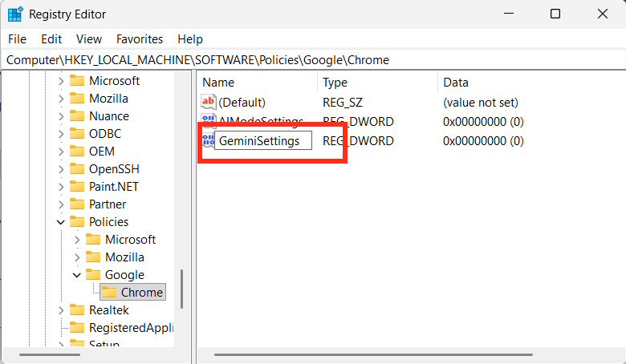Expand the Paint.NET key
The height and width of the screenshot is (364, 626).
click(61, 187)
